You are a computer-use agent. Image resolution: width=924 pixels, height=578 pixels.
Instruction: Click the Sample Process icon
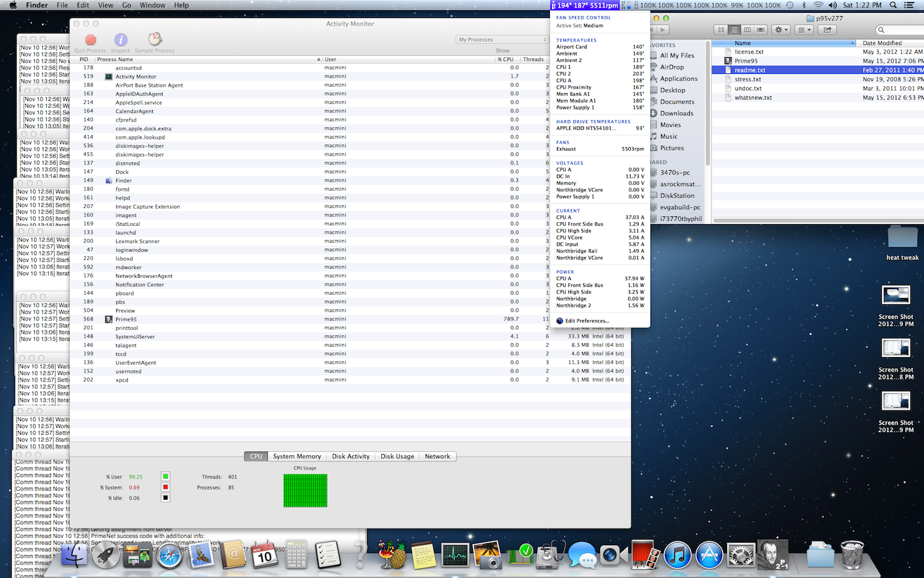(x=155, y=39)
